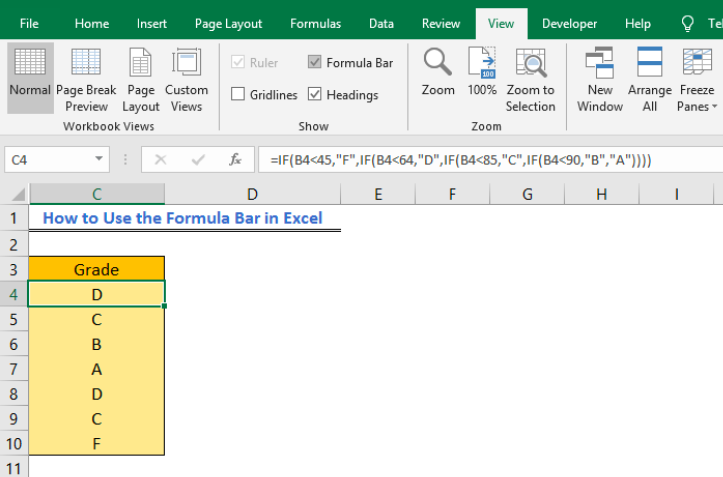The height and width of the screenshot is (477, 723).
Task: Open Page Break Preview view
Action: (x=86, y=78)
